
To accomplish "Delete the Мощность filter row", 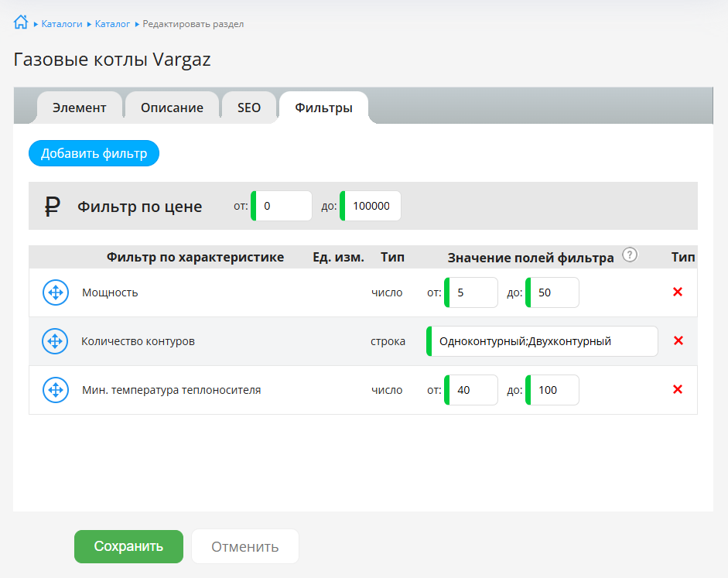I will point(678,292).
